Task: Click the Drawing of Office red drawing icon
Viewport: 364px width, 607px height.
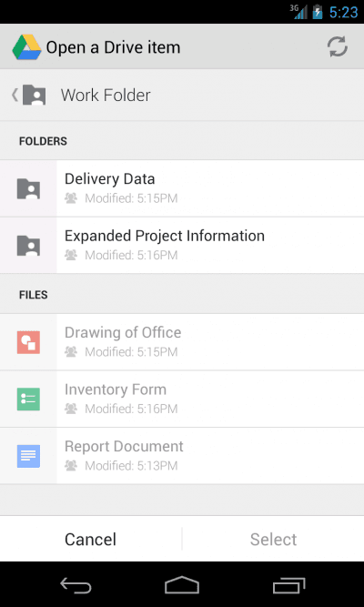Action: coord(28,342)
